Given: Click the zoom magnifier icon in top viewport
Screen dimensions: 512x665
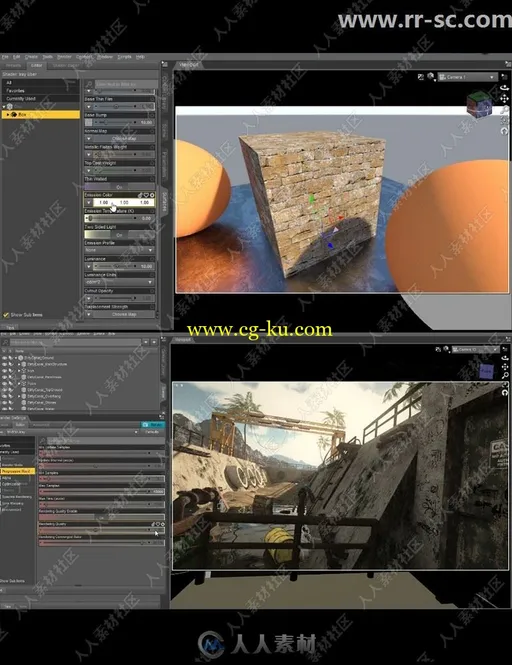Looking at the screenshot, I should [x=505, y=110].
